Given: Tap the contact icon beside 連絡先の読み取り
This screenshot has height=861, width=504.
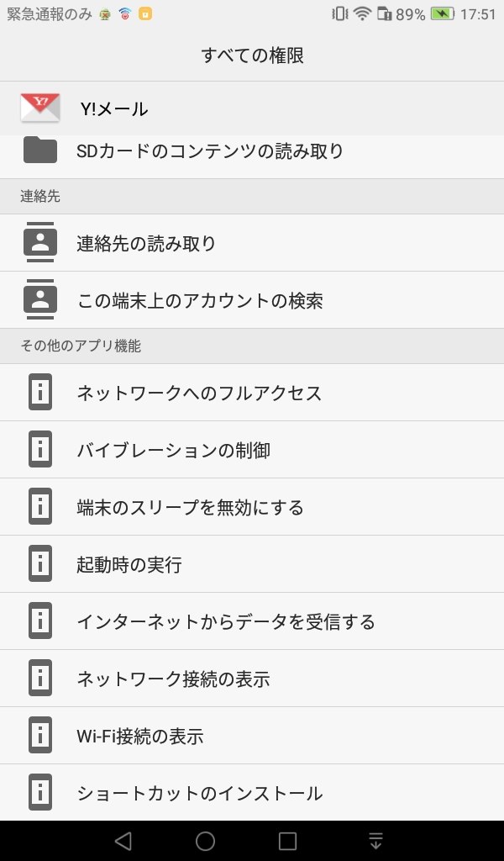Looking at the screenshot, I should click(x=39, y=243).
